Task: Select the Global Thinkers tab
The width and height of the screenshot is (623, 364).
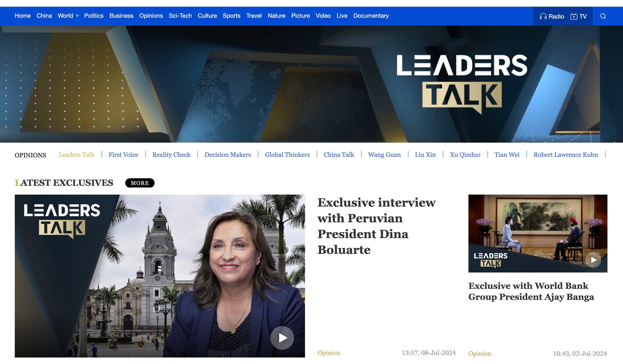Action: point(287,155)
